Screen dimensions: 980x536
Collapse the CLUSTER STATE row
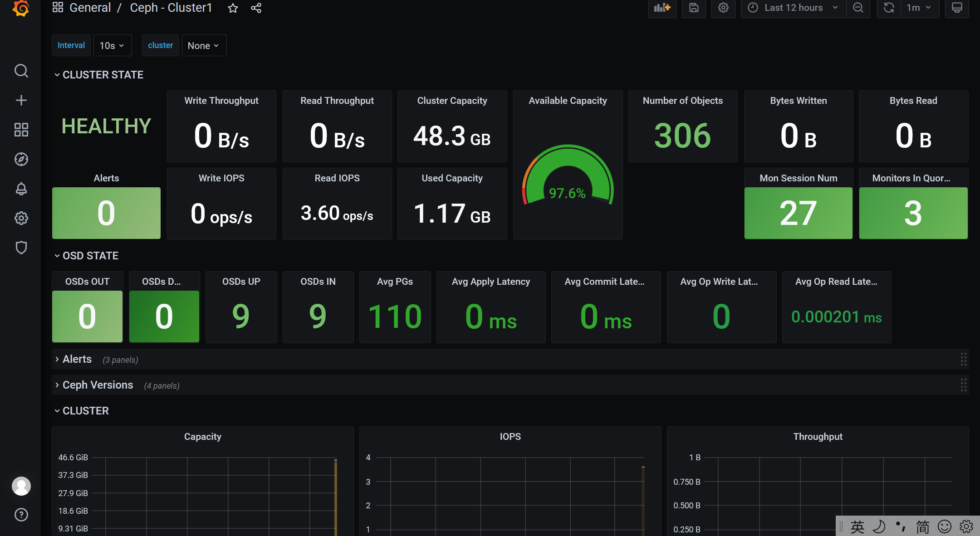click(x=103, y=75)
